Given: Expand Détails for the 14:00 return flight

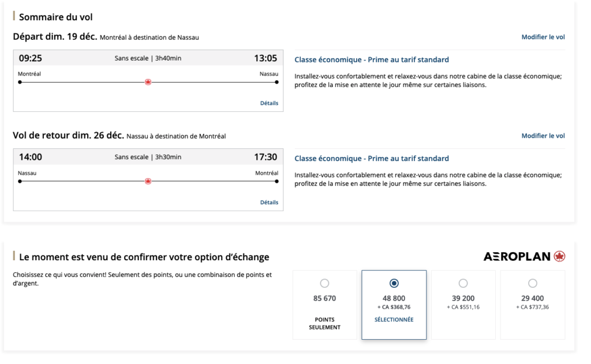Looking at the screenshot, I should click(269, 202).
